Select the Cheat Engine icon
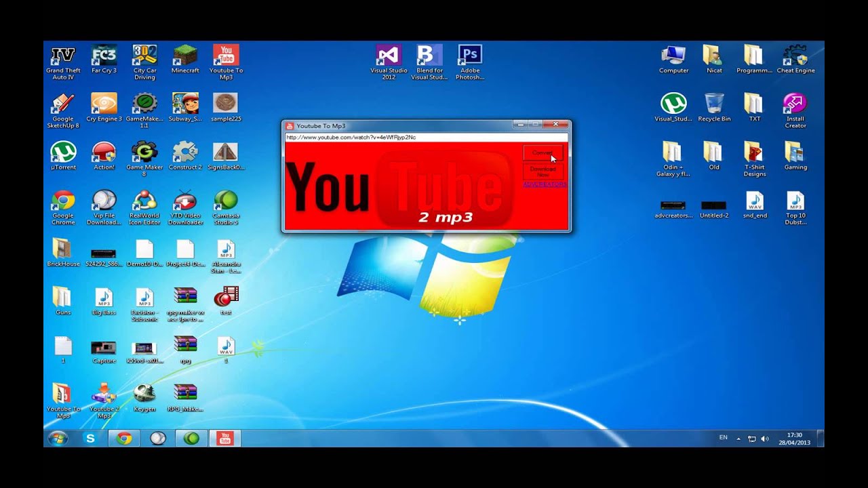This screenshot has height=488, width=868. (x=795, y=60)
